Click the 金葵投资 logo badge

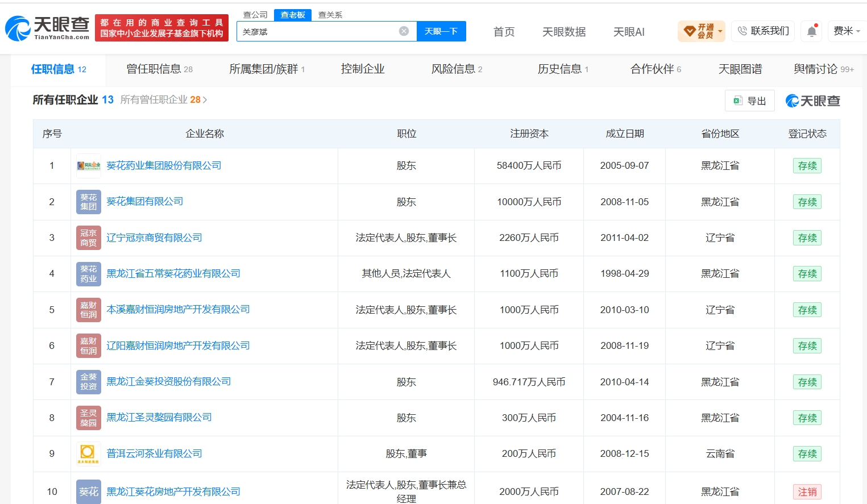pos(89,382)
